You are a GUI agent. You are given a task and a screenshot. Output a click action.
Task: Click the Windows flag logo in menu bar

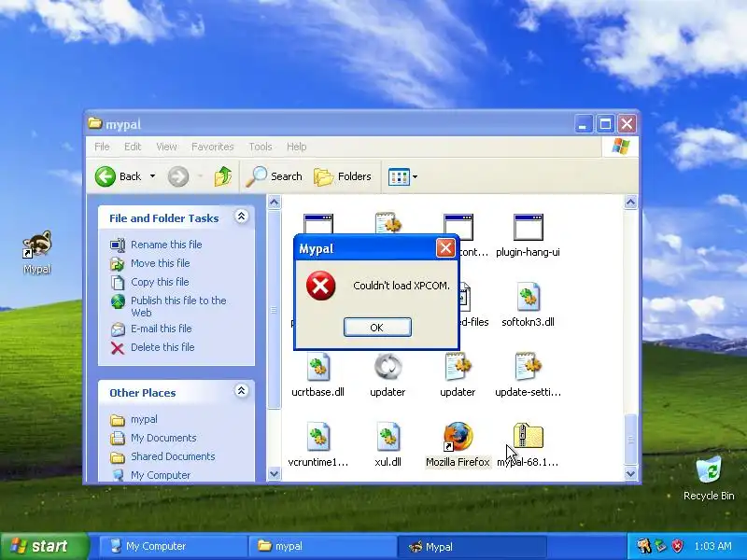point(620,147)
